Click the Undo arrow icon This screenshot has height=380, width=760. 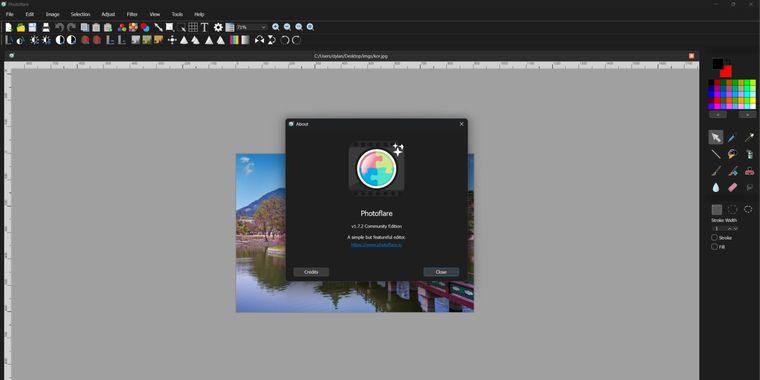coord(59,28)
